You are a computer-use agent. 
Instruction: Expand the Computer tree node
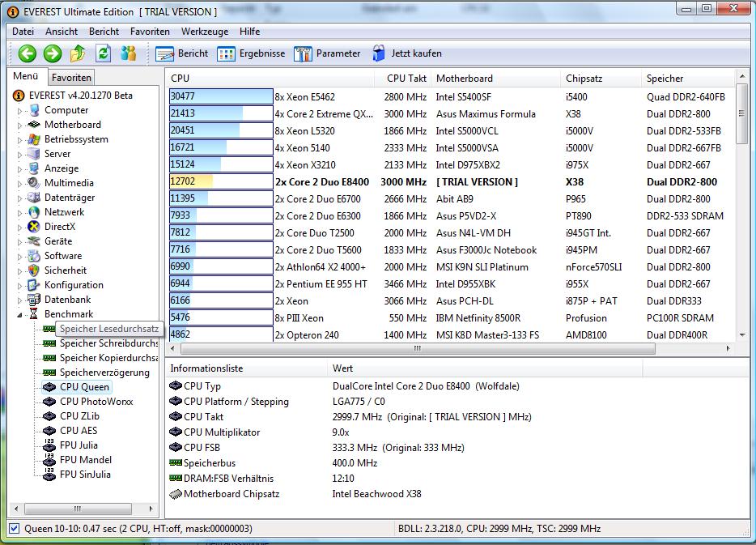19,111
